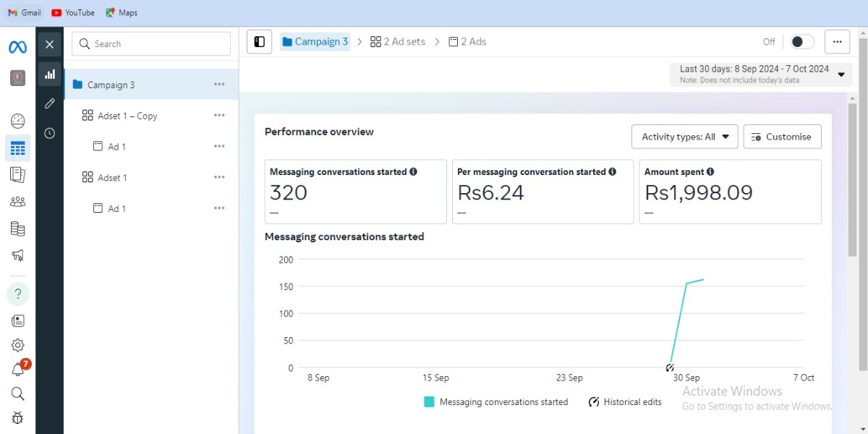The height and width of the screenshot is (434, 868).
Task: Open the Account overview gauge icon
Action: click(18, 122)
